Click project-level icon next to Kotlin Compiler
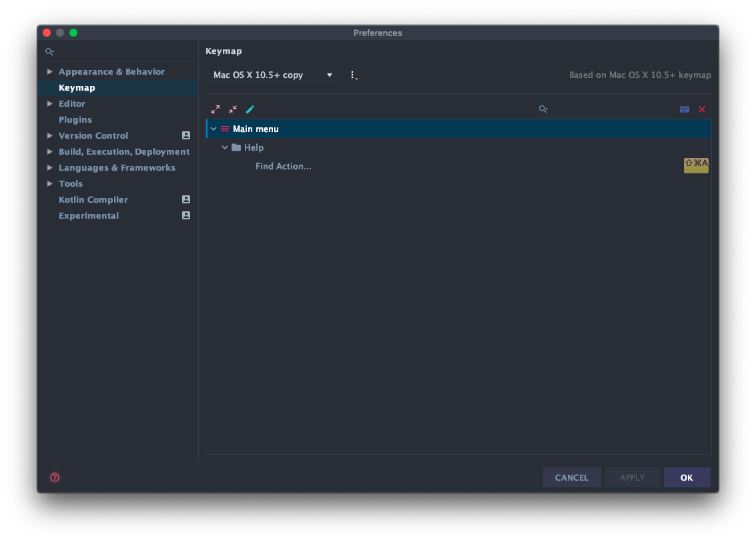Screen dimensions: 756x542 tap(186, 199)
